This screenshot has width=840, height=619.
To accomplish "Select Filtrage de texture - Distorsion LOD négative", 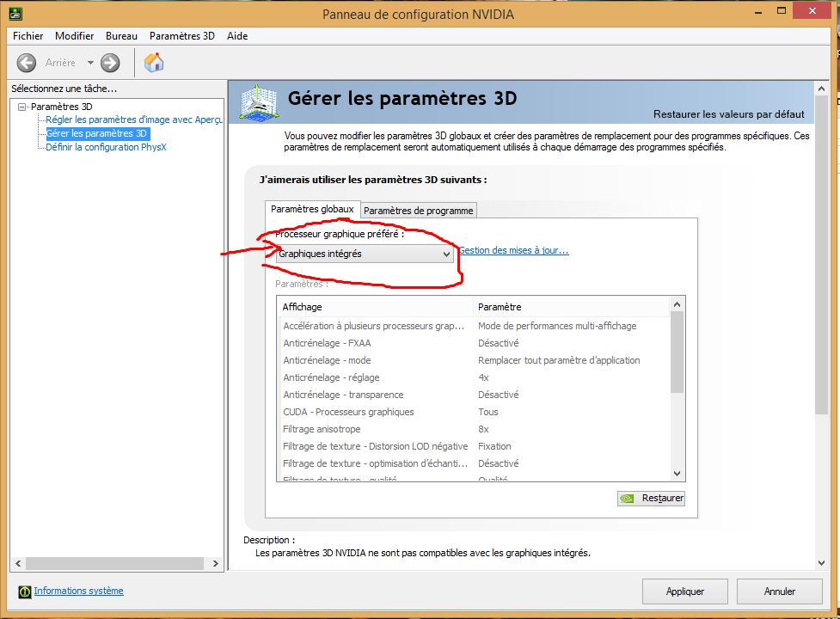I will coord(474,446).
